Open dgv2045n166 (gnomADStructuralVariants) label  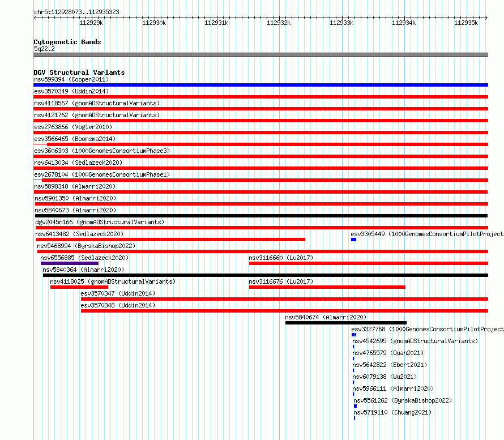[x=100, y=222]
